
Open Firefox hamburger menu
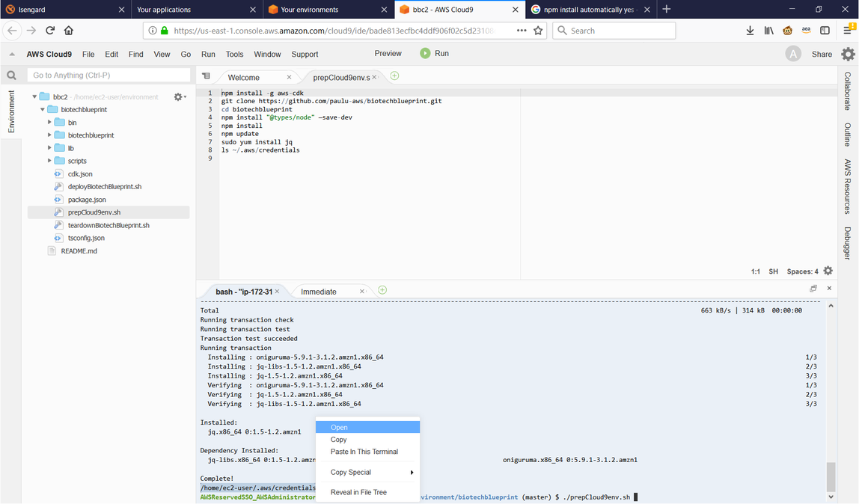[848, 31]
